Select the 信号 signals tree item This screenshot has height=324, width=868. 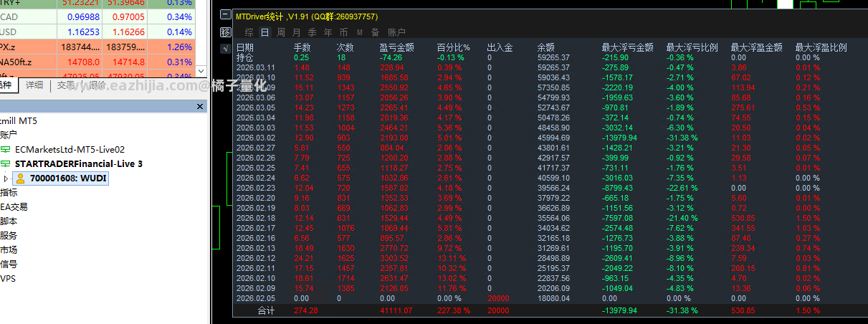9,264
